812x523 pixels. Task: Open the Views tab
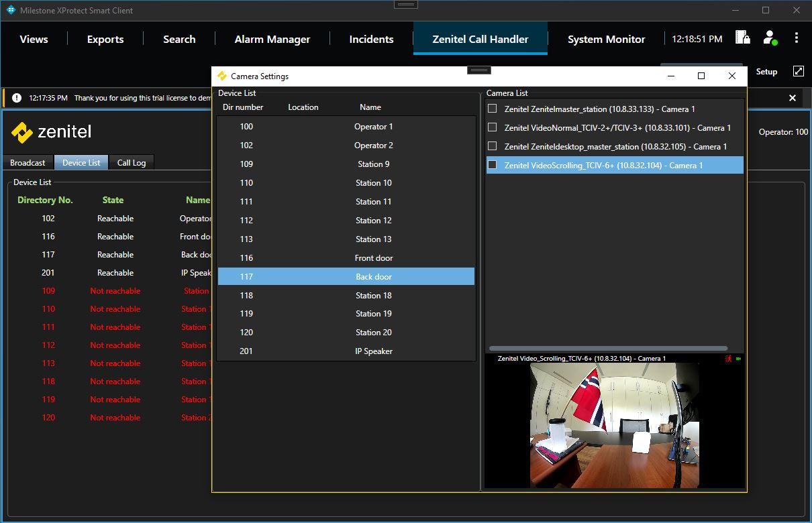pyautogui.click(x=34, y=39)
